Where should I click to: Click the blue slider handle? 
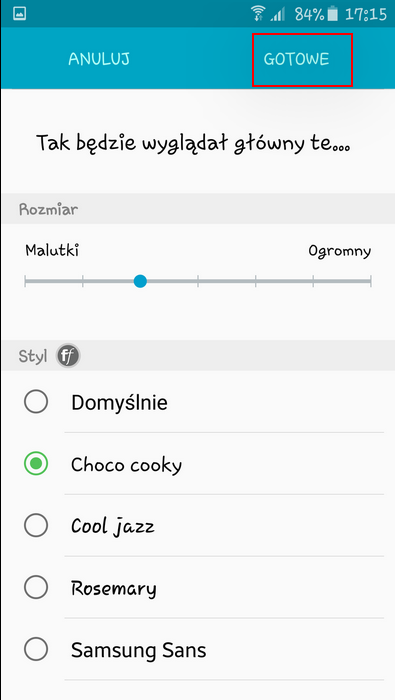tap(140, 281)
